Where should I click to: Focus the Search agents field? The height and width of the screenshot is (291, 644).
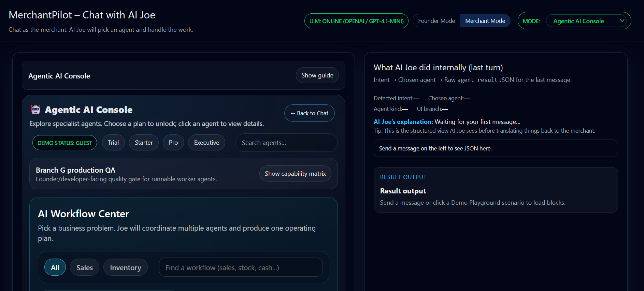point(286,143)
